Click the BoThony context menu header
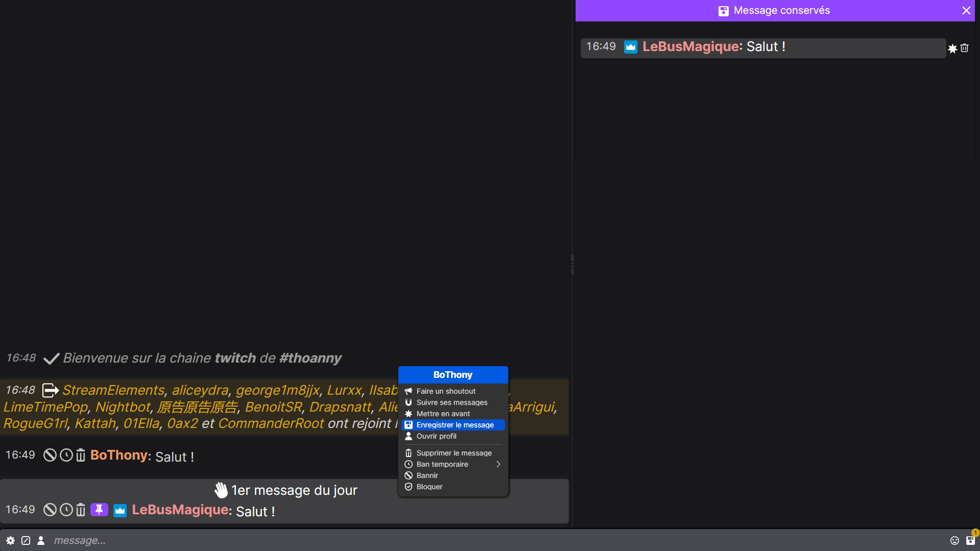The width and height of the screenshot is (980, 551). click(453, 375)
